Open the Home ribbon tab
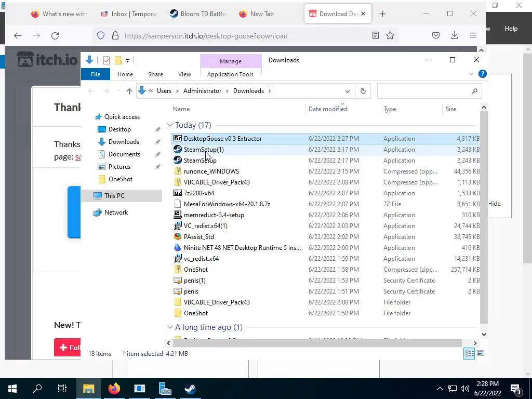 coord(125,74)
